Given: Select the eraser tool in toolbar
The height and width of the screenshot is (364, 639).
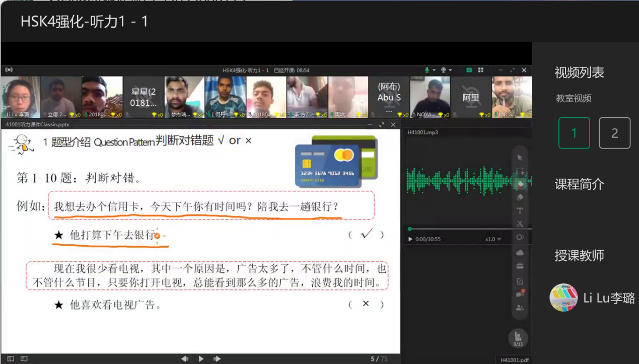Looking at the screenshot, I should click(x=520, y=197).
